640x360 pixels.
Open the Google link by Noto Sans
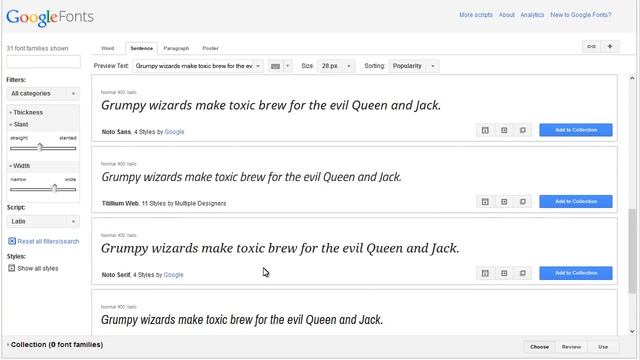pos(174,132)
